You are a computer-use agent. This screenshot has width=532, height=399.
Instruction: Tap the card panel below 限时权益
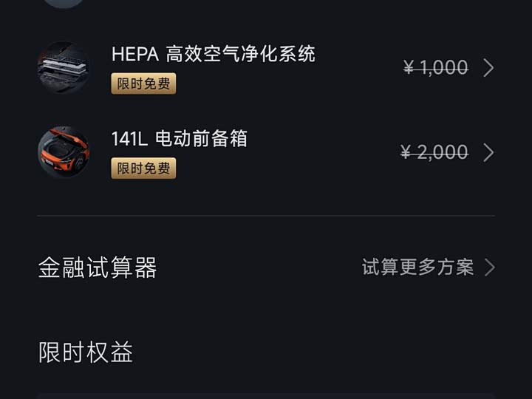[266, 396]
